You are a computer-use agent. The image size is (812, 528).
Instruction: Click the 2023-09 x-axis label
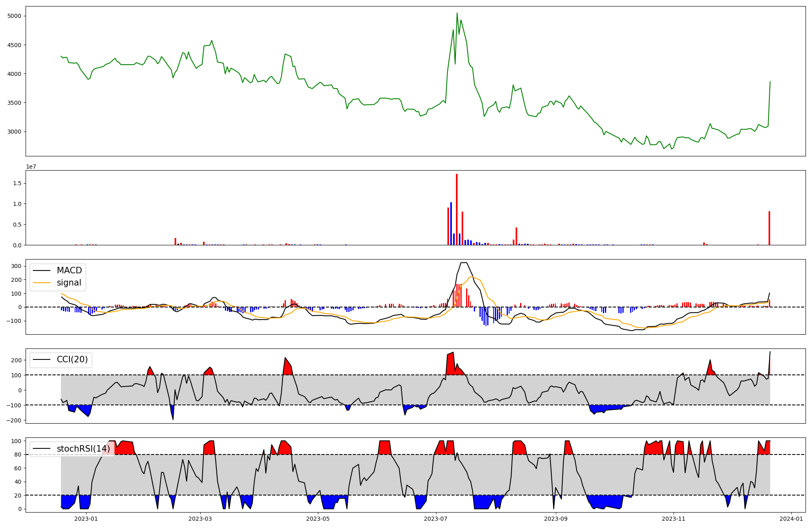pyautogui.click(x=556, y=519)
